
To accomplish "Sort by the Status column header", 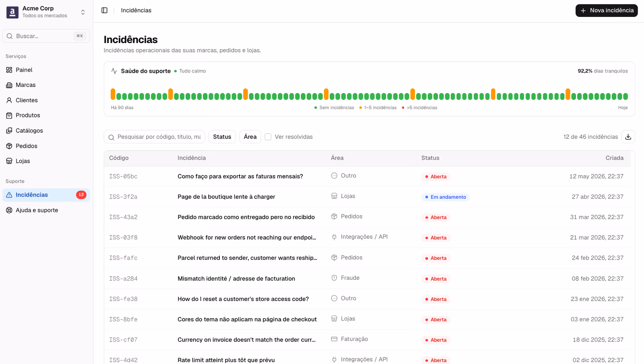I will [430, 158].
